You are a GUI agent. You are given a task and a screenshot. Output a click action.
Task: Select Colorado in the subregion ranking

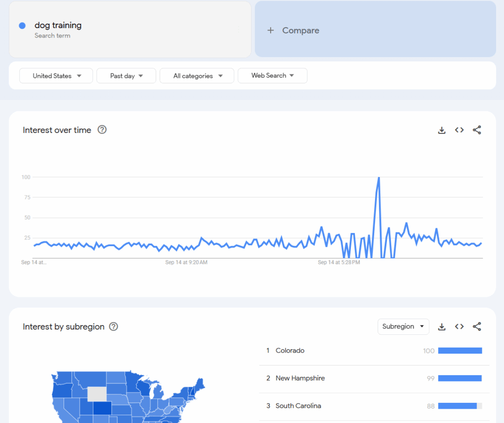point(290,351)
